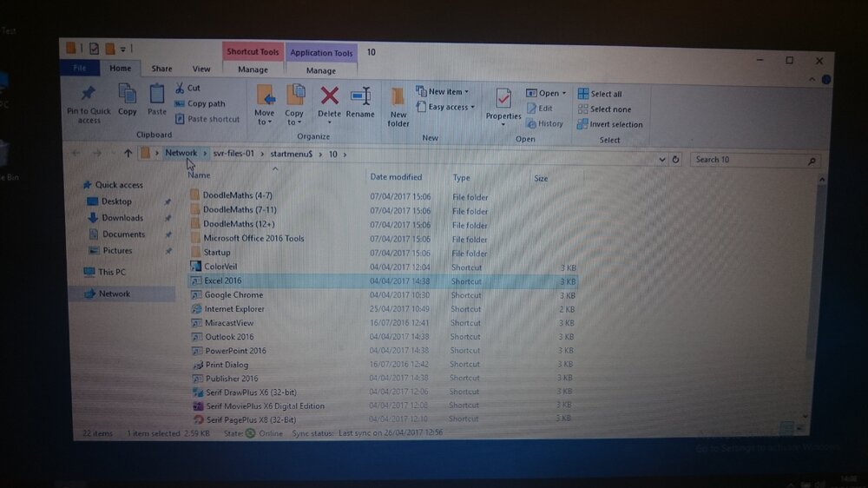Click Invert selection in the ribbon

[x=610, y=125]
